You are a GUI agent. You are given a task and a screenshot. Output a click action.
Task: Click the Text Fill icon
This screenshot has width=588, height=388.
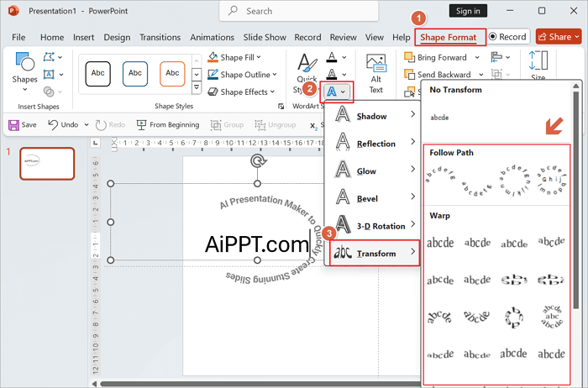(332, 57)
